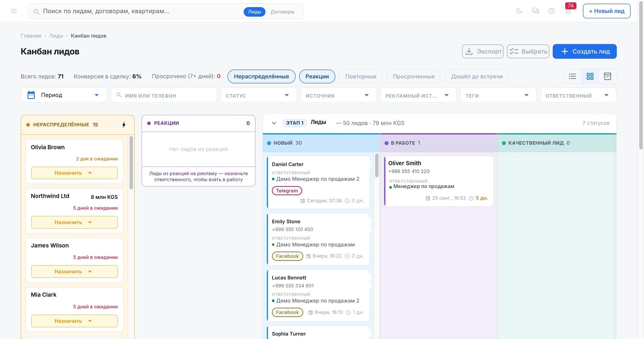Collapse the Этап 1 Лиды section
This screenshot has width=644, height=339.
click(x=274, y=123)
